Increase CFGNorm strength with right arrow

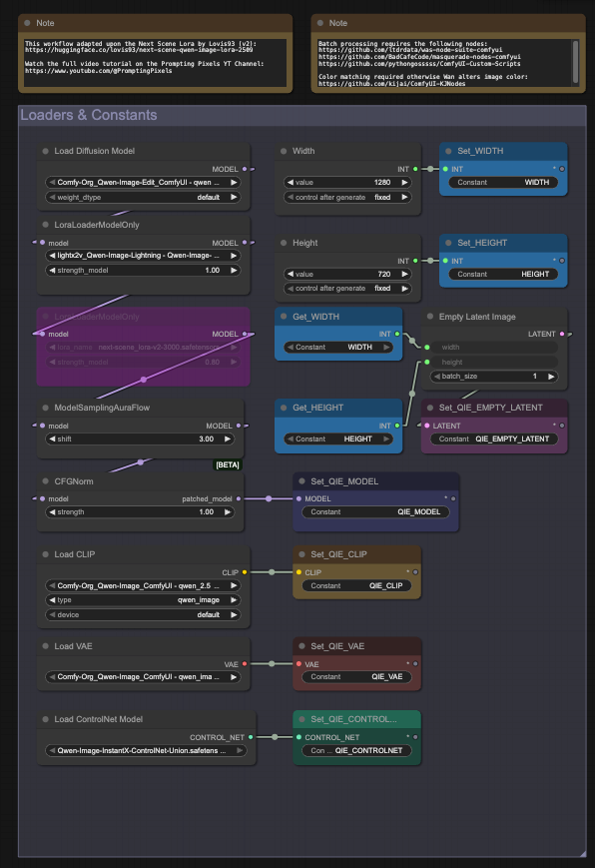pos(227,512)
